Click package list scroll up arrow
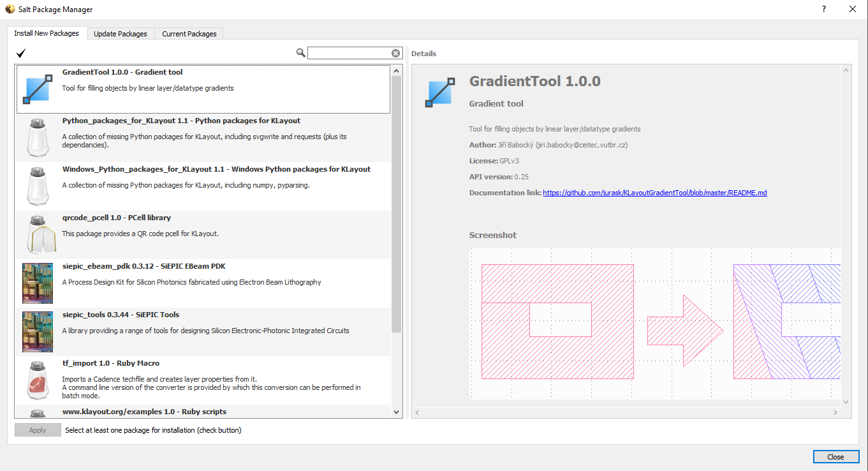The width and height of the screenshot is (868, 471). [396, 71]
